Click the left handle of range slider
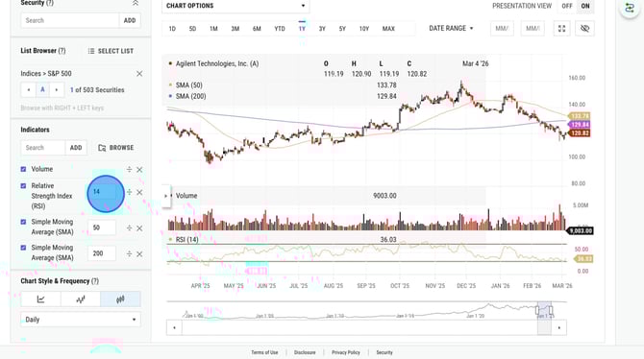 pyautogui.click(x=536, y=311)
